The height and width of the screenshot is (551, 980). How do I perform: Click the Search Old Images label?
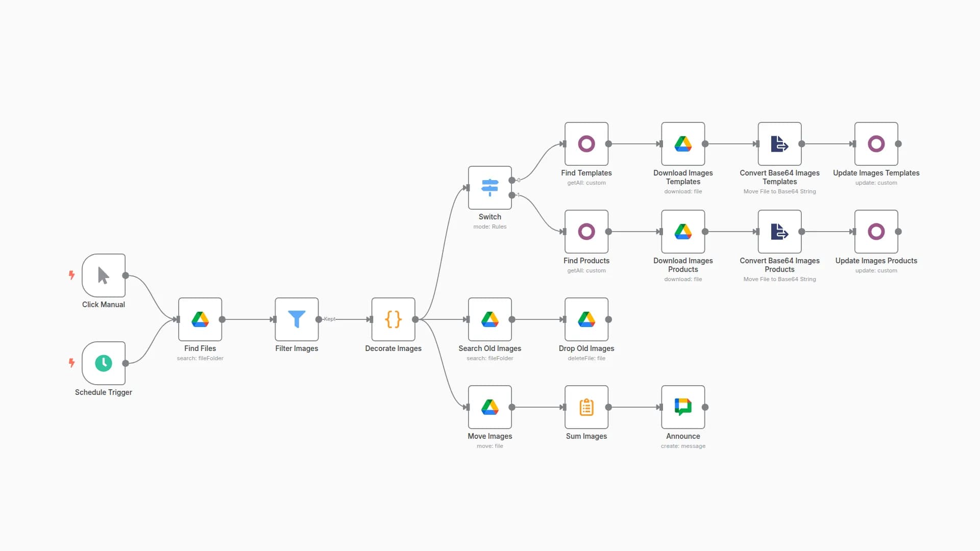[489, 348]
